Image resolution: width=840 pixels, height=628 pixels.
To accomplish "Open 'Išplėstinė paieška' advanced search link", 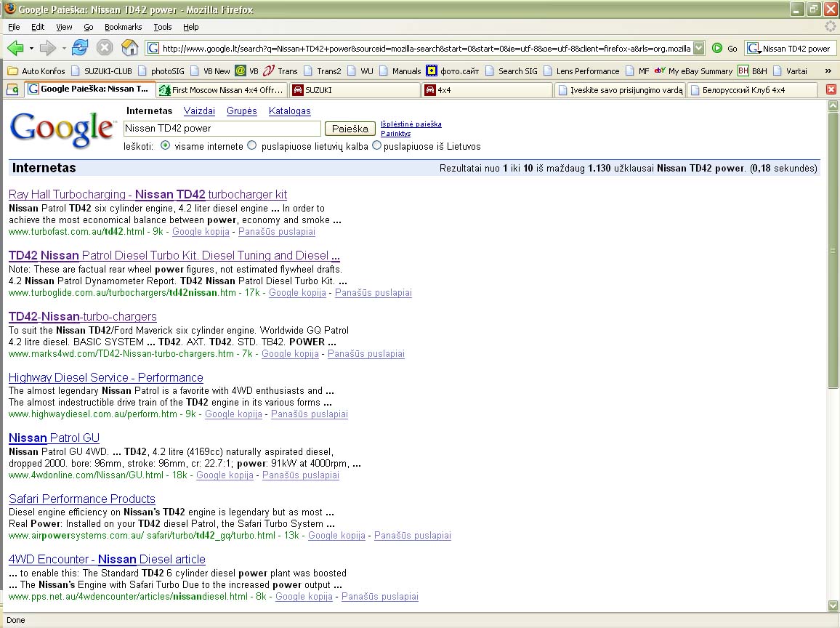I will (411, 124).
